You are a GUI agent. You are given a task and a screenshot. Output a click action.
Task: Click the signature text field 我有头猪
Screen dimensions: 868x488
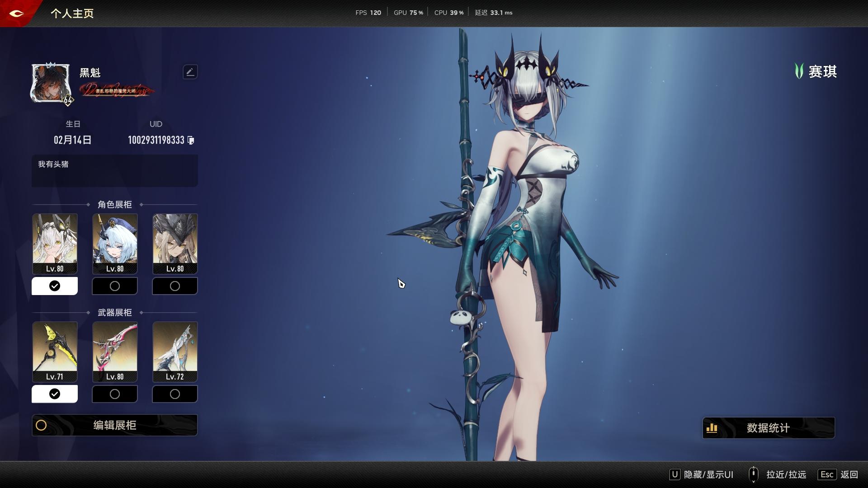point(115,171)
